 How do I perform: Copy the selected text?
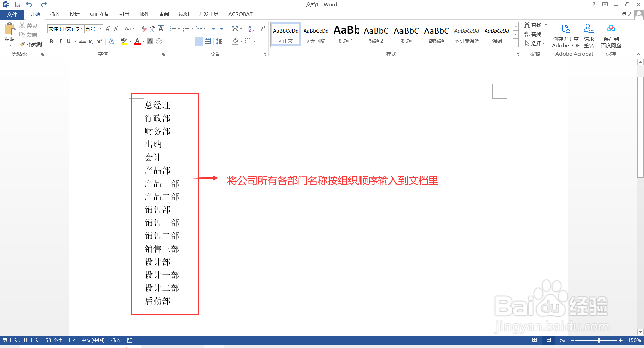tap(28, 35)
